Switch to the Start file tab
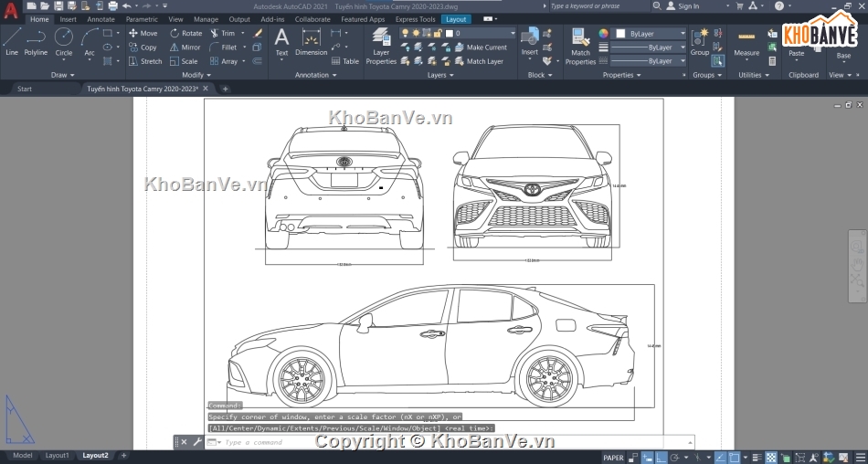This screenshot has width=868, height=464. [25, 89]
